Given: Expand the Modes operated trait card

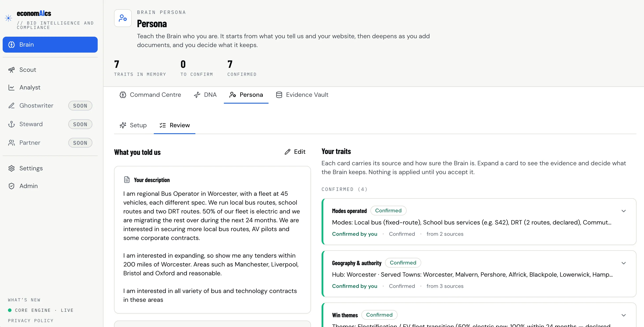Looking at the screenshot, I should tap(623, 211).
